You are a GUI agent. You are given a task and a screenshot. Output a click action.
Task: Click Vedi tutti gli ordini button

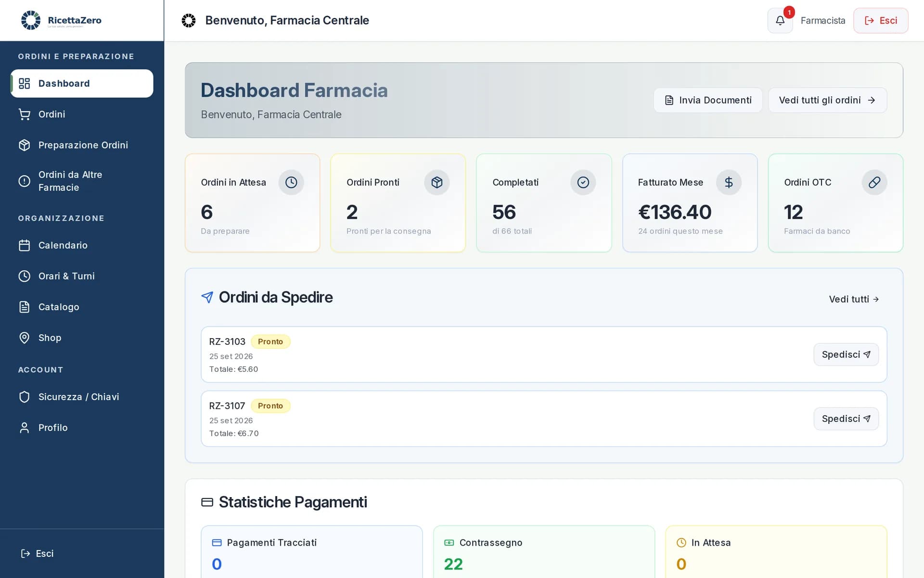point(827,100)
